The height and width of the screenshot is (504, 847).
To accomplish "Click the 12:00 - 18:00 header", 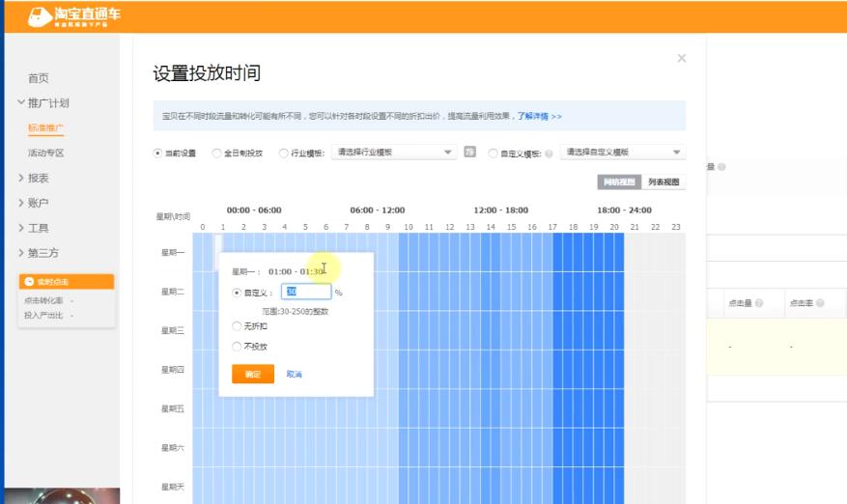I will coord(500,210).
